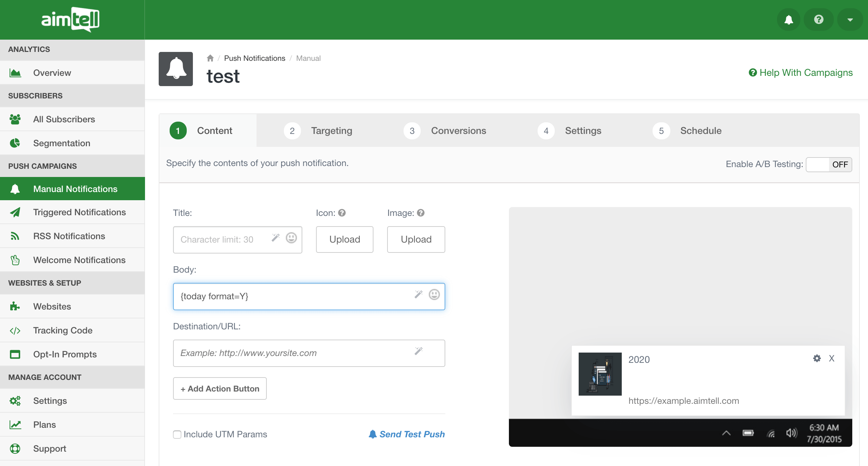Switch to the Targeting tab
This screenshot has width=868, height=466.
click(318, 131)
